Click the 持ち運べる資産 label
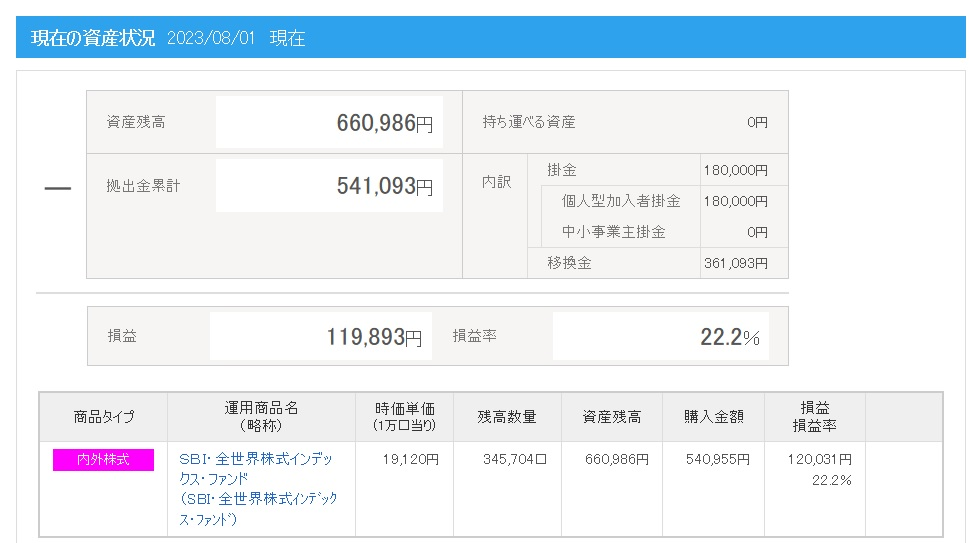969x543 pixels. [x=529, y=122]
